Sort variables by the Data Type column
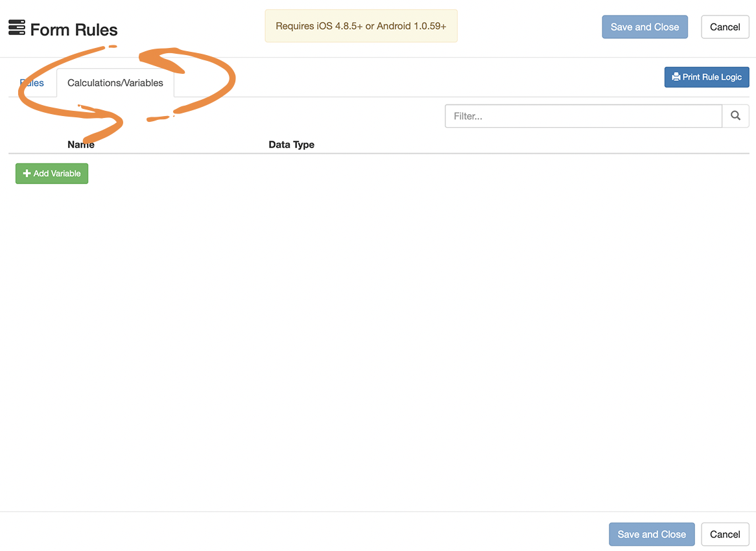This screenshot has height=551, width=756. click(x=291, y=144)
